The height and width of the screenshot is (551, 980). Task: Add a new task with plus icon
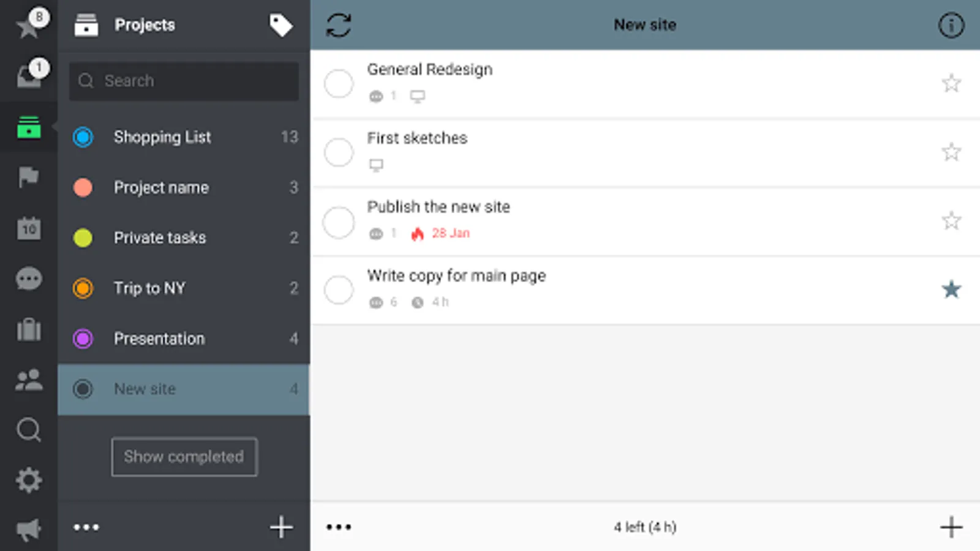click(951, 527)
